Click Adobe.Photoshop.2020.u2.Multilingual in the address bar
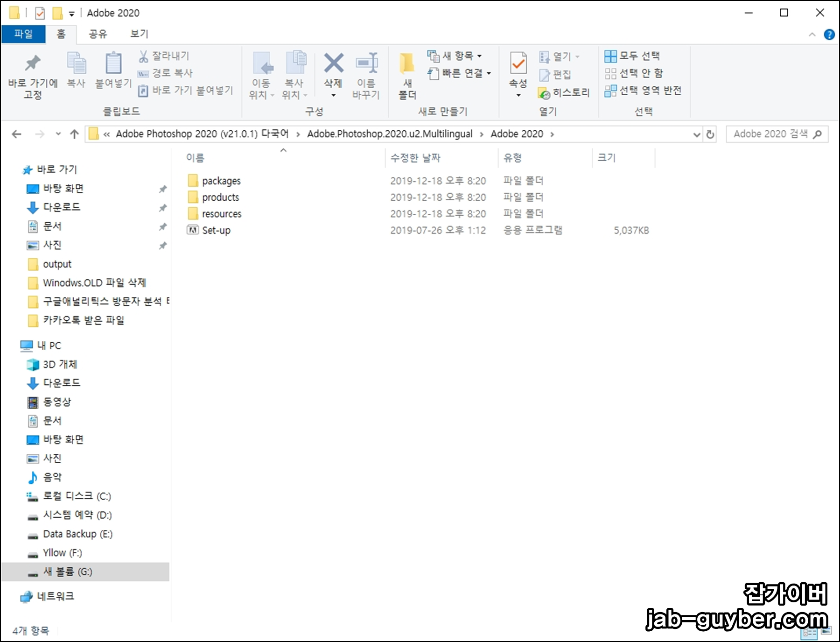 coord(390,134)
